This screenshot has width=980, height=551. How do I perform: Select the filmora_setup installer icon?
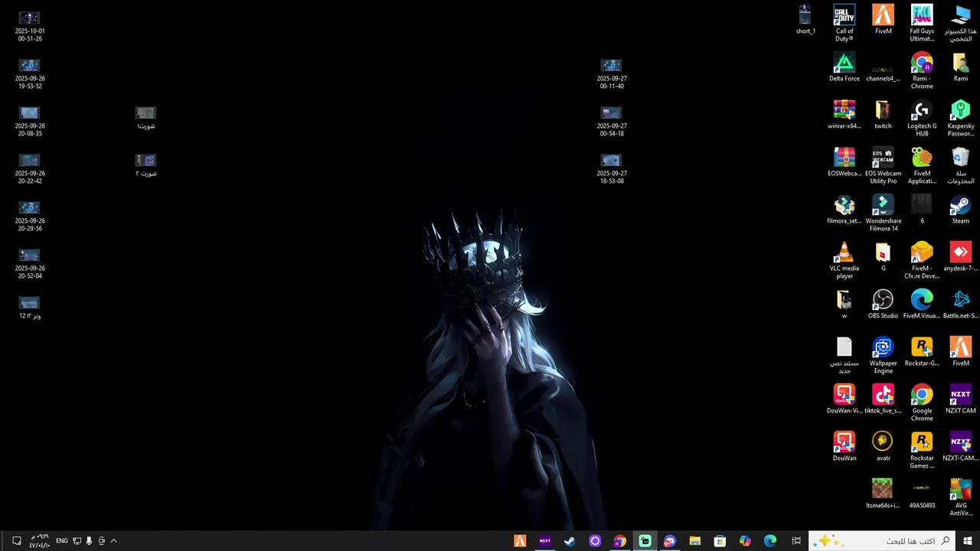pyautogui.click(x=844, y=210)
